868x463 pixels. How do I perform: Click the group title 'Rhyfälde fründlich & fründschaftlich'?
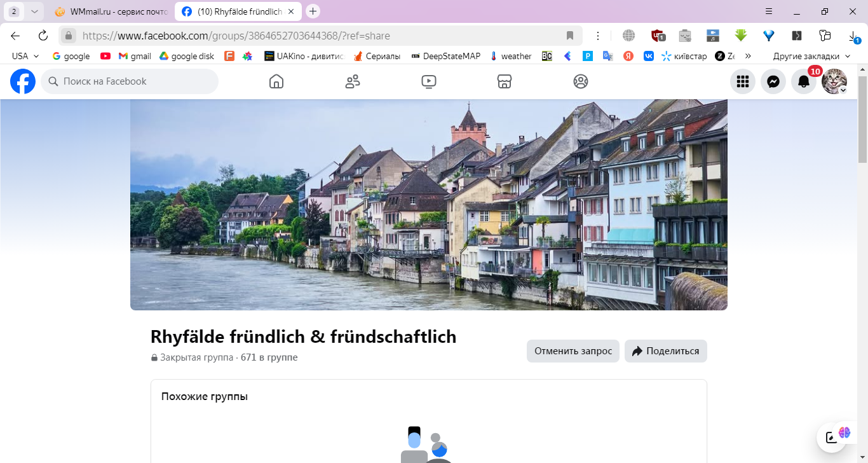(304, 336)
